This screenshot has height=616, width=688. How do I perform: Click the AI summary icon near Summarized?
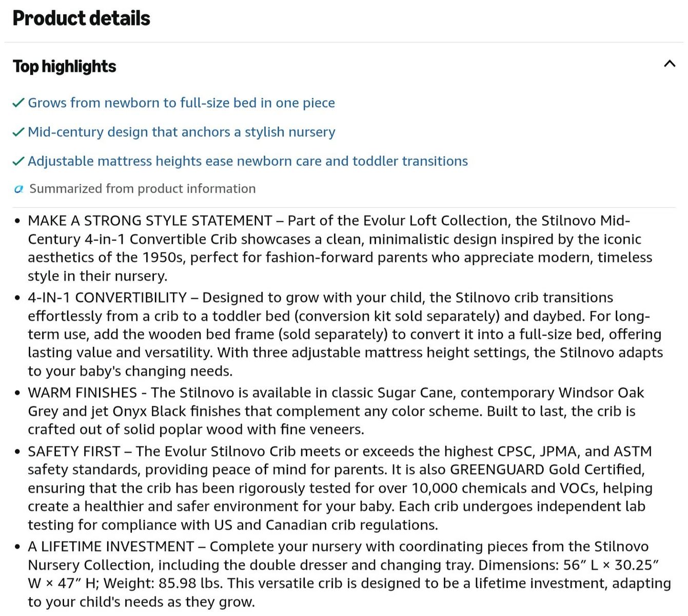(x=19, y=189)
